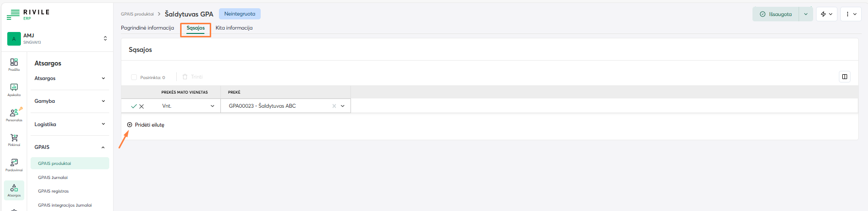This screenshot has height=211, width=868.
Task: Click the lightning quick actions button
Action: pos(826,14)
